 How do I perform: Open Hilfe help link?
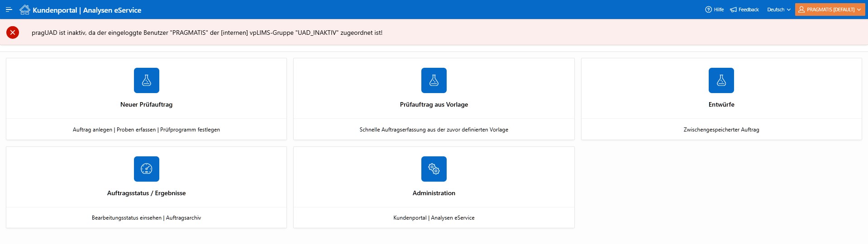(714, 9)
